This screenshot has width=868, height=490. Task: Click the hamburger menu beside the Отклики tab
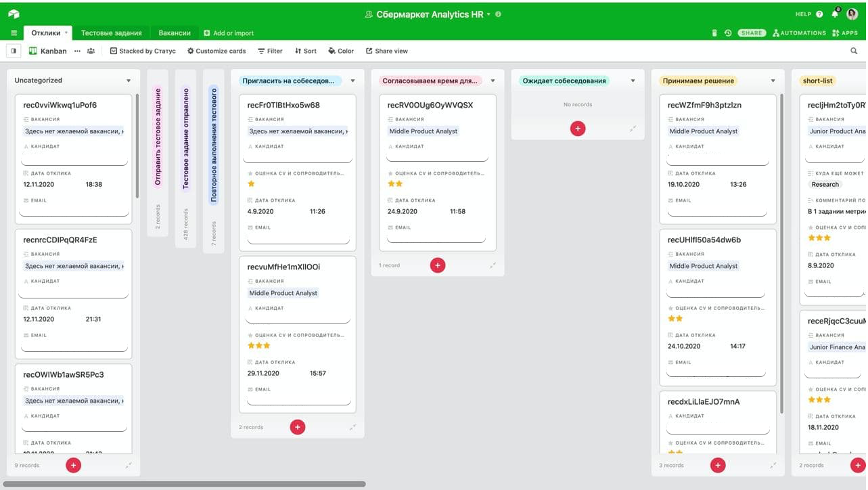click(x=14, y=33)
